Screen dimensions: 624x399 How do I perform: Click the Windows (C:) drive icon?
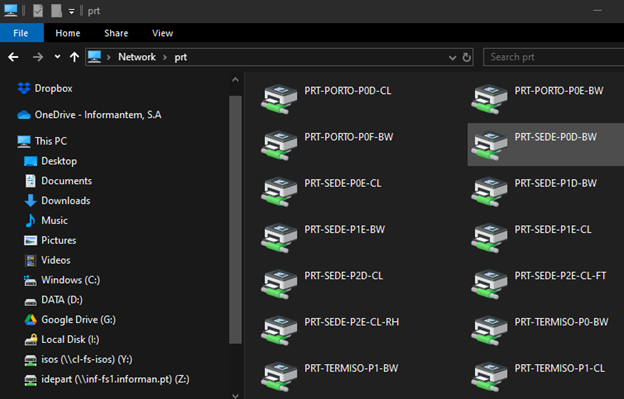(30, 280)
